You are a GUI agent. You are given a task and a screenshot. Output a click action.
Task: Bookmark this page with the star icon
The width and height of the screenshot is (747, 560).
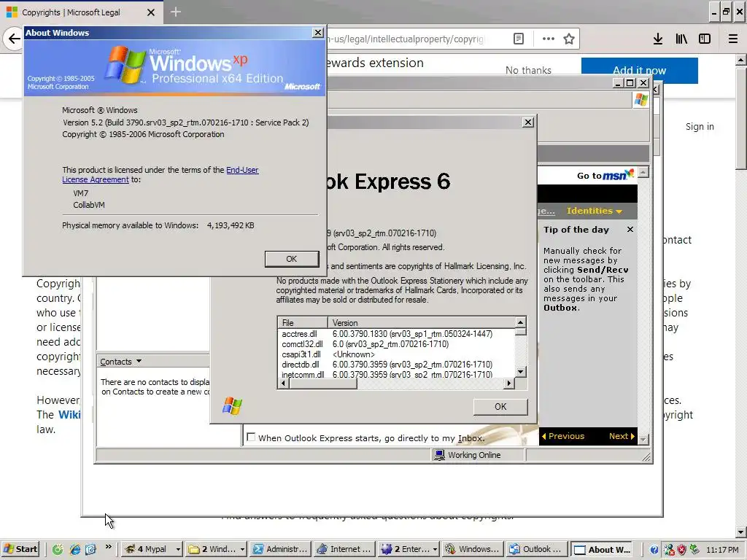click(569, 39)
